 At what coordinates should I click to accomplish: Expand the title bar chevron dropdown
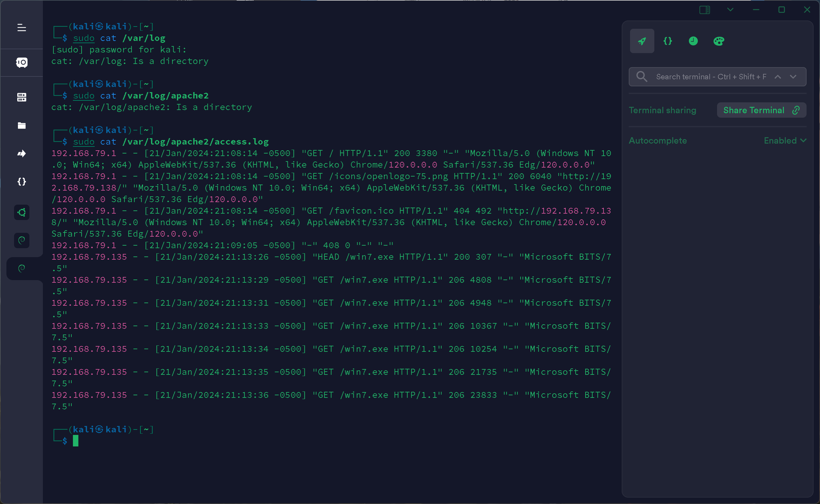pos(730,10)
